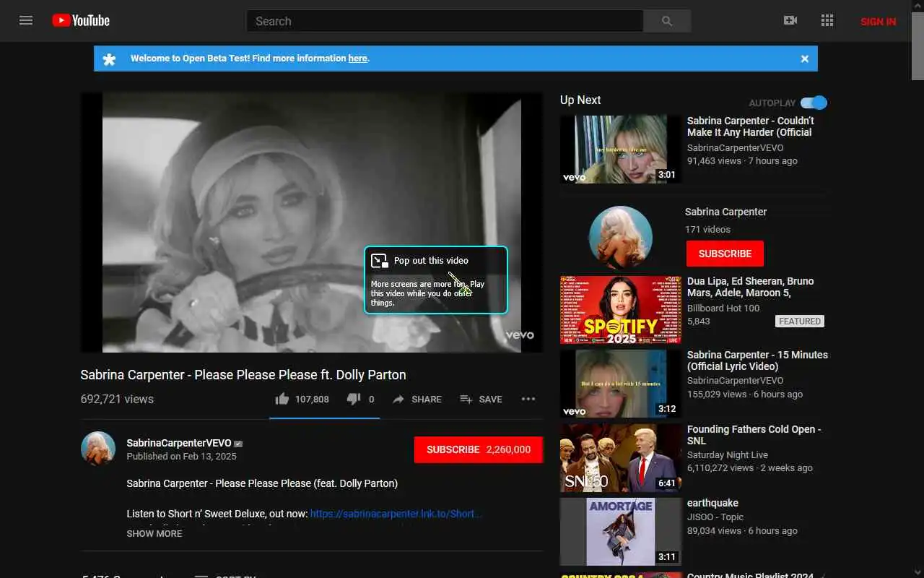Click the Share arrow button
The image size is (924, 578).
pos(417,399)
